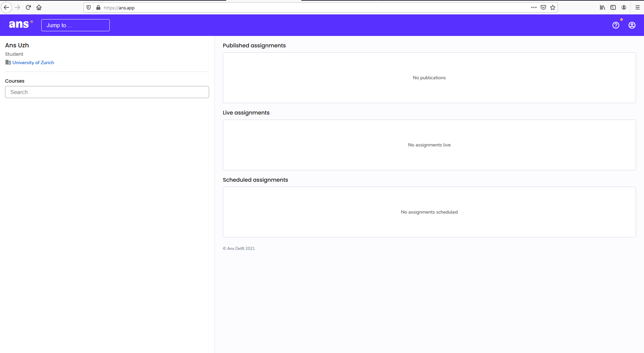Open the University of Zurich link
This screenshot has height=353, width=644.
[x=33, y=62]
